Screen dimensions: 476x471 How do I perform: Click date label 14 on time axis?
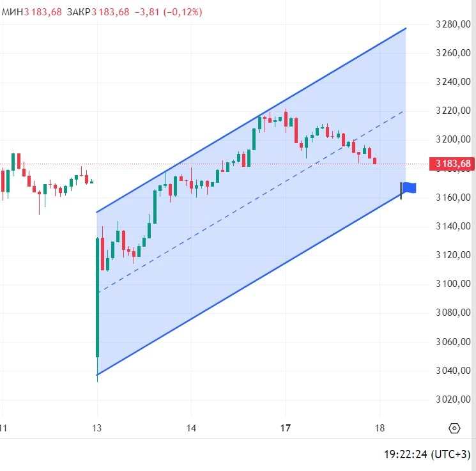[191, 428]
